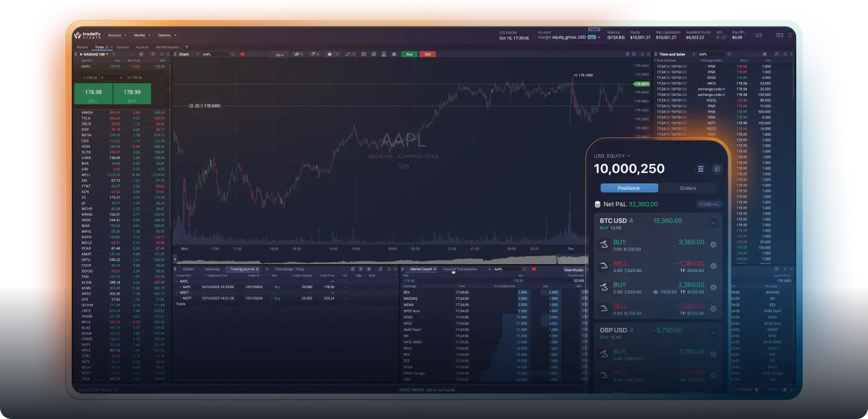Click info icon in Time and Sales header
Viewport: 868px width, 419px height.
click(x=729, y=54)
